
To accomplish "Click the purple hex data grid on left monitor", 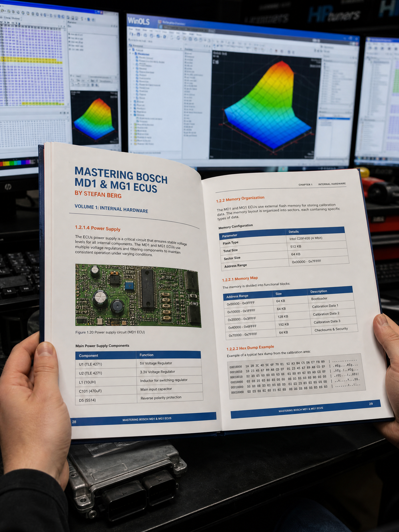I will click(32, 65).
